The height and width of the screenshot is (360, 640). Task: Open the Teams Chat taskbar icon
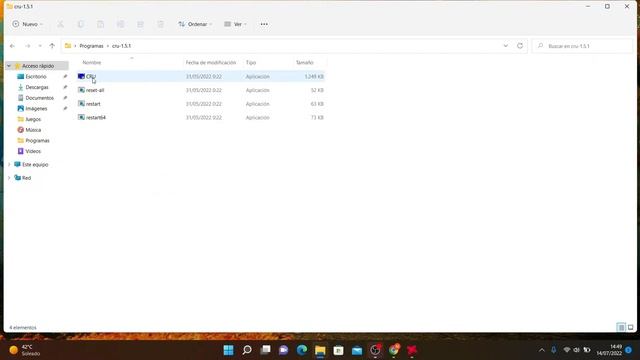[x=283, y=350]
